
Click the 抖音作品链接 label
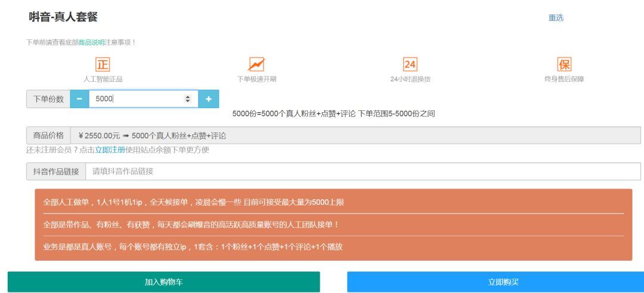click(x=56, y=171)
